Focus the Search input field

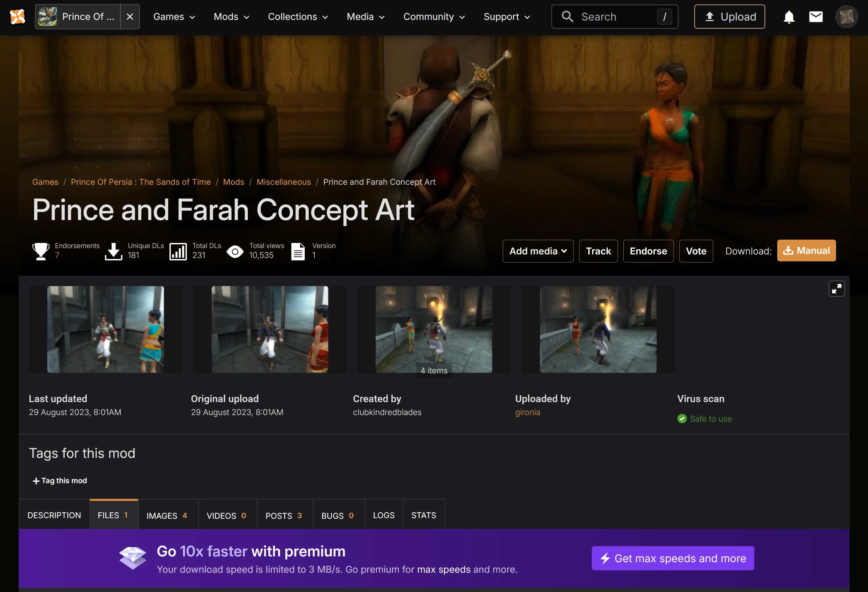pos(614,17)
